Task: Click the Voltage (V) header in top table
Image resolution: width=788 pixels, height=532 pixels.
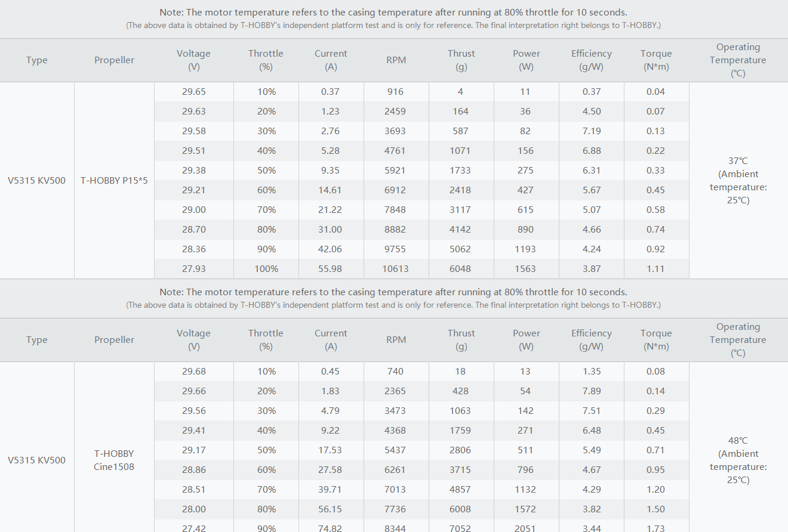Action: coord(193,60)
